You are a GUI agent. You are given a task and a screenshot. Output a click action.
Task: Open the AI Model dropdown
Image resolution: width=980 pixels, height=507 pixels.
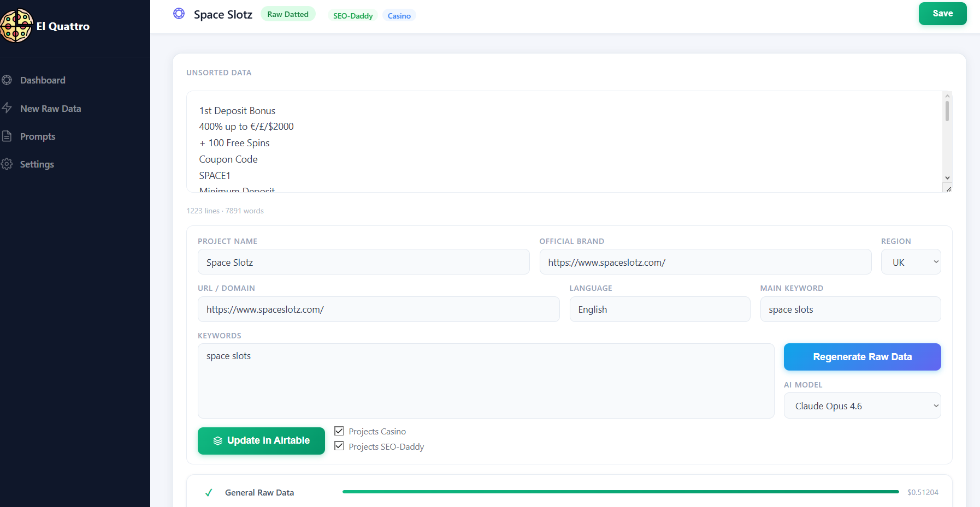(x=862, y=405)
